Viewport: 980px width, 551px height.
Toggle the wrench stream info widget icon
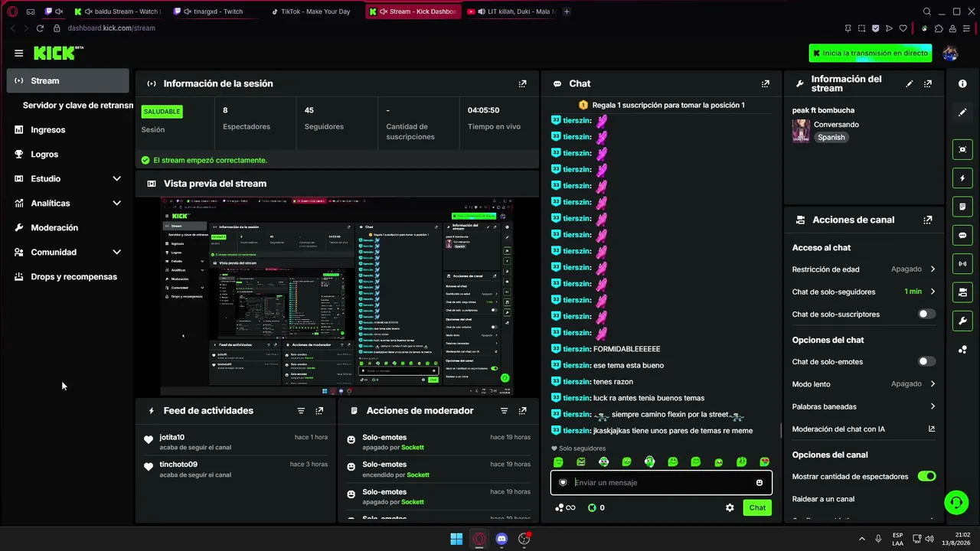click(x=962, y=321)
